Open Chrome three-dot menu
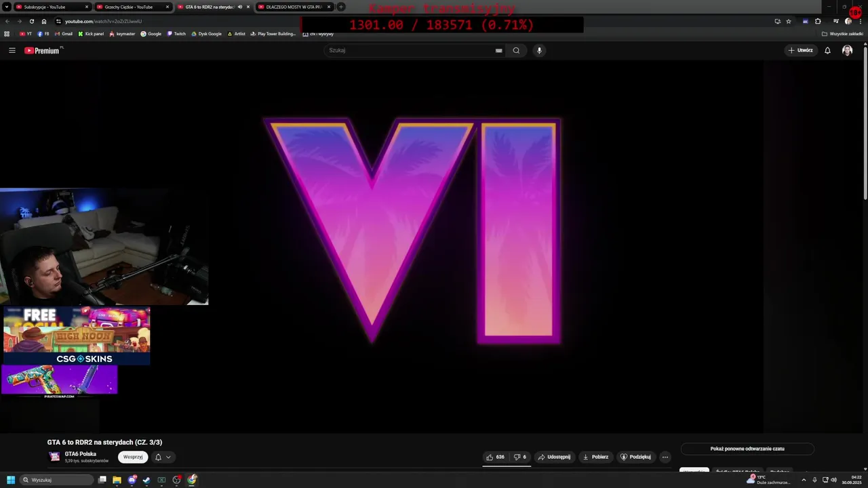 point(861,21)
